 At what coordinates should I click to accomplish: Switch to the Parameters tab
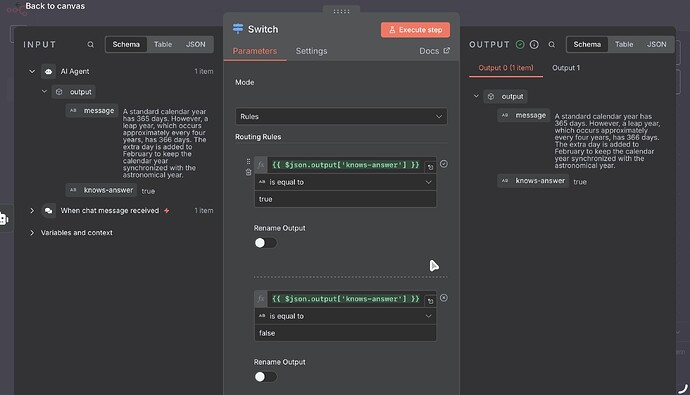pyautogui.click(x=255, y=51)
